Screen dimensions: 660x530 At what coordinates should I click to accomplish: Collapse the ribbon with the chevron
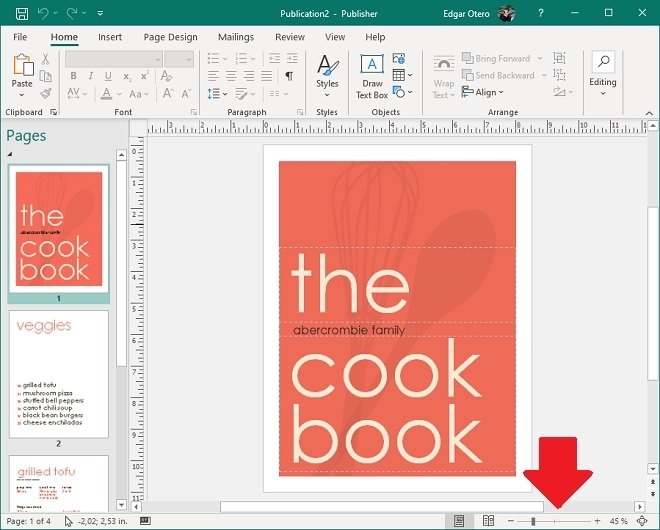pos(649,113)
